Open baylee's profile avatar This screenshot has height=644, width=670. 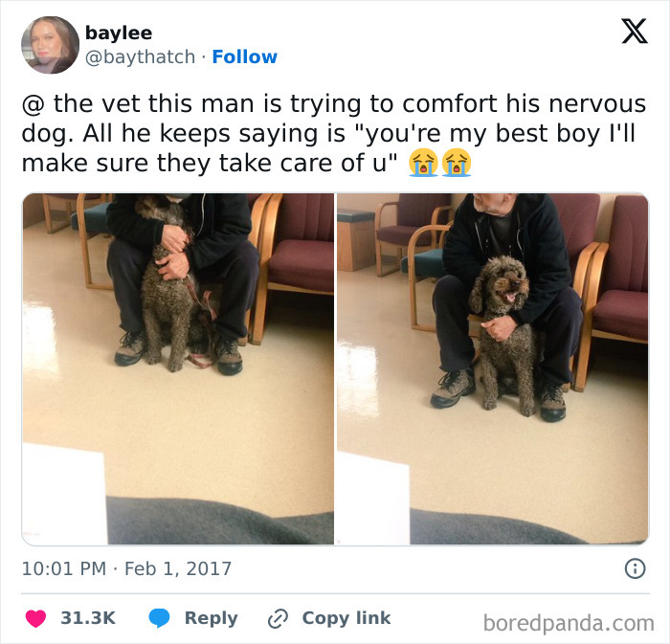click(x=50, y=45)
